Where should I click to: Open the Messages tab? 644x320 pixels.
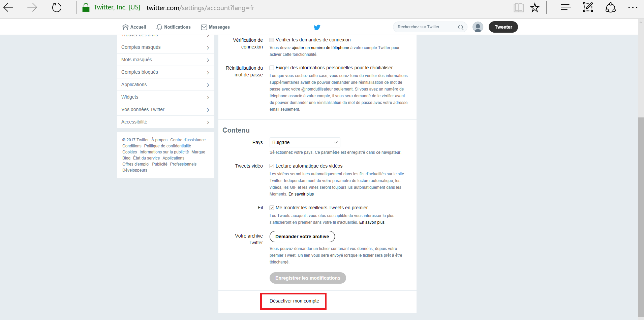pyautogui.click(x=215, y=27)
